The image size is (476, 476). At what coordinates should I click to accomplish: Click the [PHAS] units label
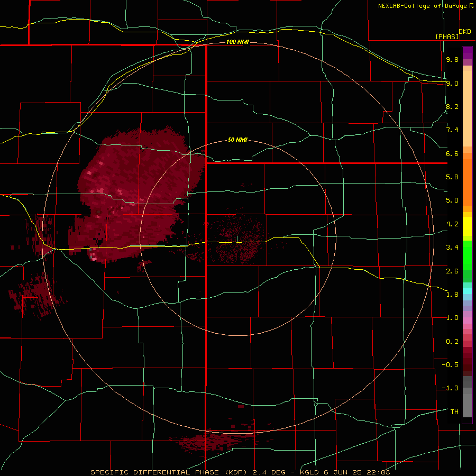coord(447,36)
